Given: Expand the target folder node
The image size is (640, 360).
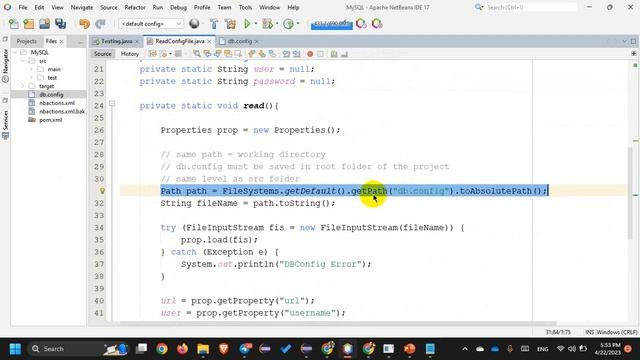Looking at the screenshot, I should tap(23, 86).
